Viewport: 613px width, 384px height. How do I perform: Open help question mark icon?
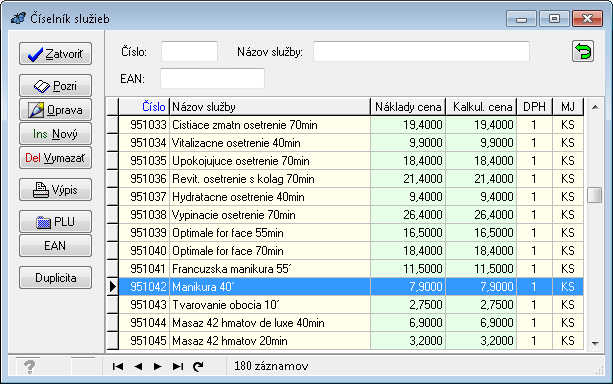[29, 367]
